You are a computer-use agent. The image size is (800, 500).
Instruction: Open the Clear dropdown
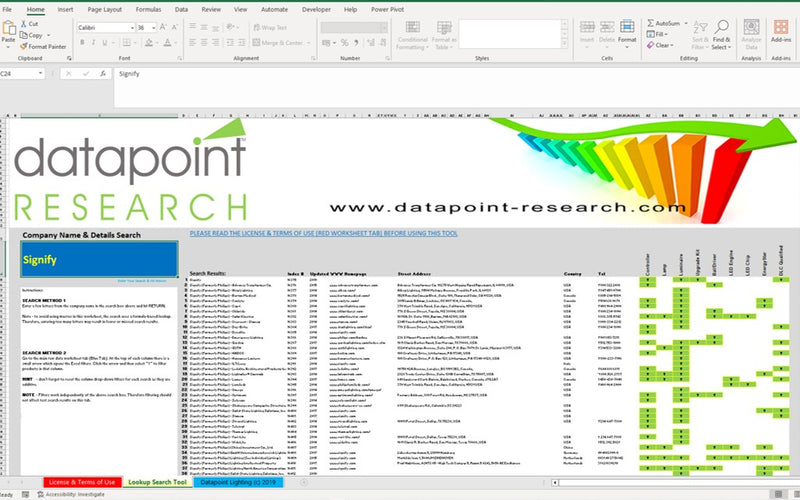click(x=660, y=45)
